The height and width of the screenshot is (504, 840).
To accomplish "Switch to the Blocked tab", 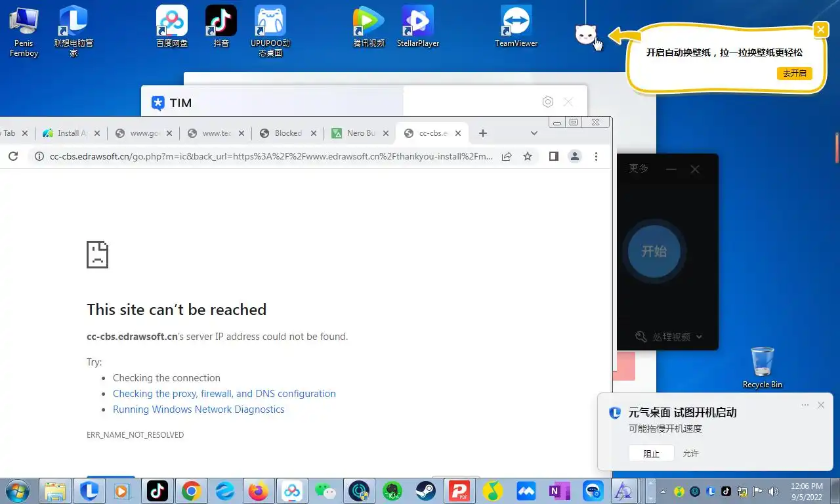I will coord(287,133).
